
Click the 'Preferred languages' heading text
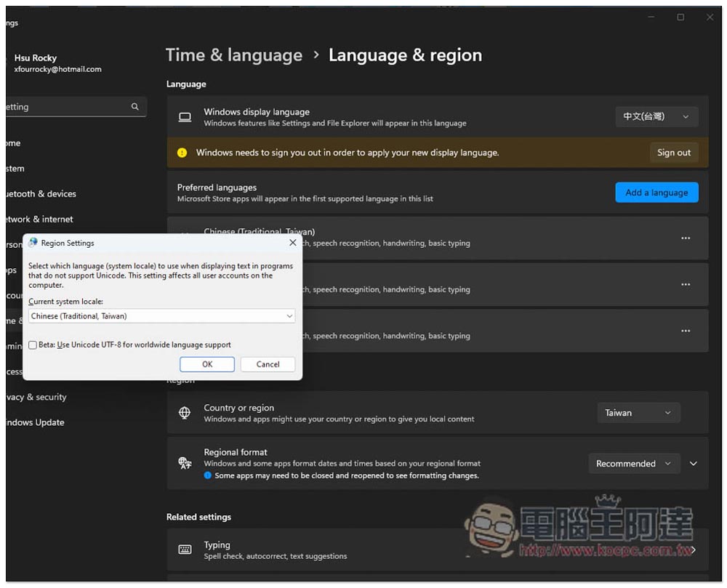pyautogui.click(x=217, y=188)
